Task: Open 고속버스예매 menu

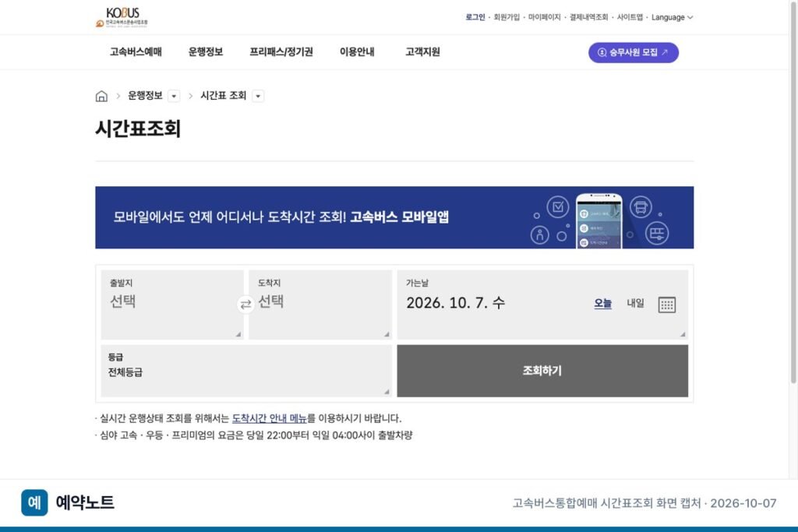Action: [x=136, y=52]
